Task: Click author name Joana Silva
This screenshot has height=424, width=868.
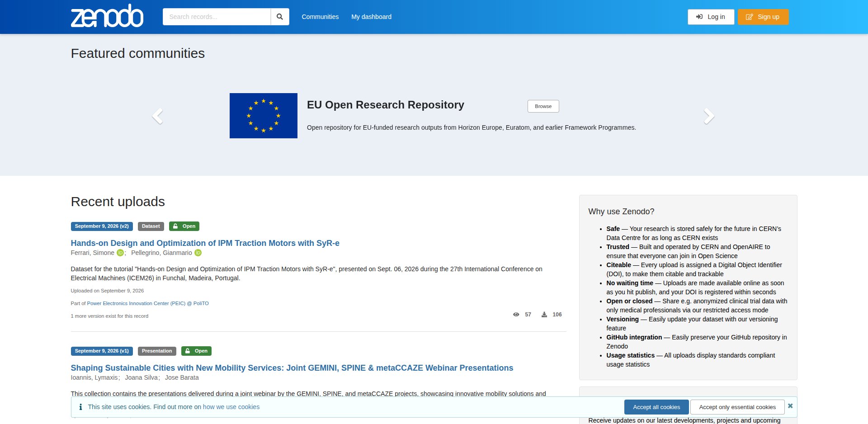Action: [142, 377]
